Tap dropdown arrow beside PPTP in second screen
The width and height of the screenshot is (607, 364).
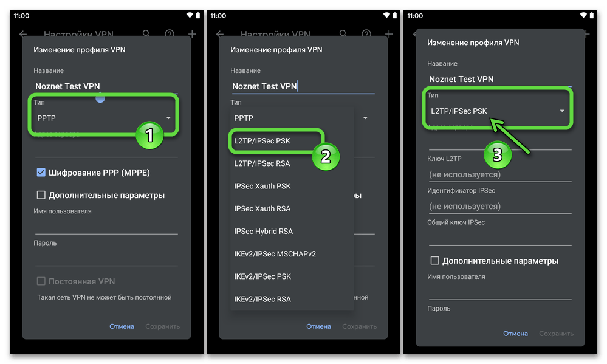365,118
